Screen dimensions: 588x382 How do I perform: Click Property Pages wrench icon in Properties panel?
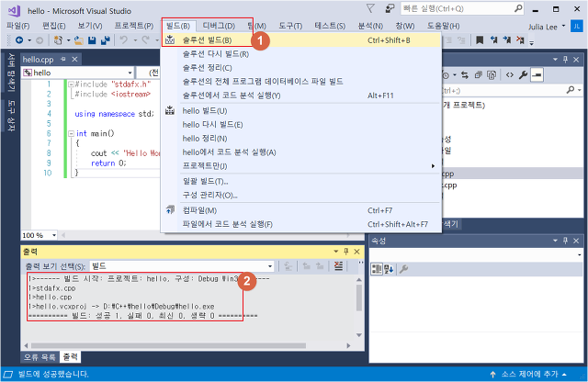click(x=403, y=269)
